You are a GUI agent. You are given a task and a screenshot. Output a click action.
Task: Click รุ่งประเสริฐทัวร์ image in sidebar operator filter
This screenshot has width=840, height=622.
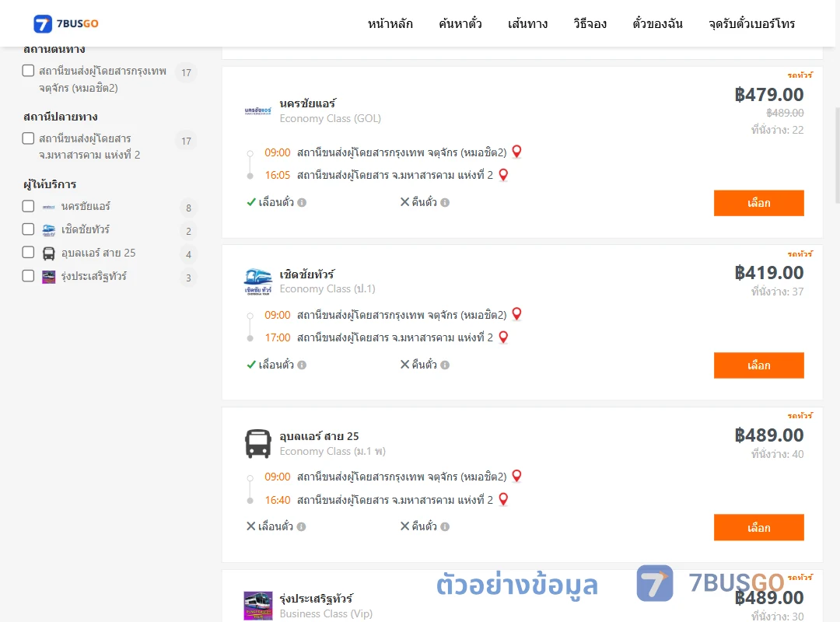tap(49, 277)
